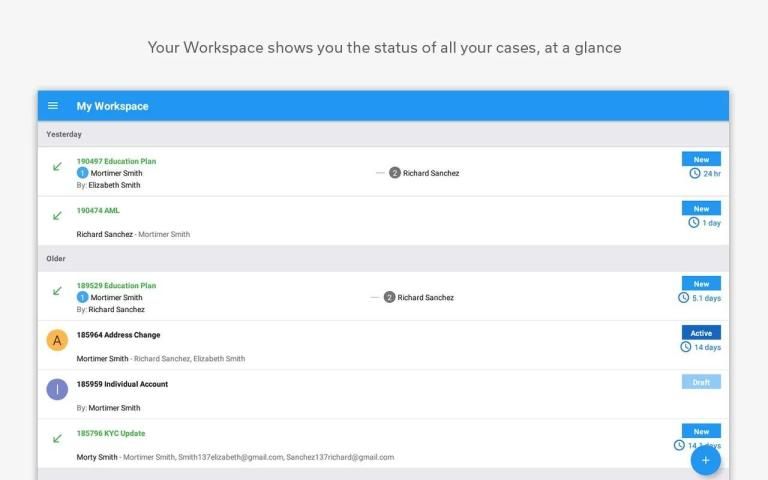This screenshot has width=768, height=480.
Task: Tap the blue add case floating button
Action: point(705,460)
